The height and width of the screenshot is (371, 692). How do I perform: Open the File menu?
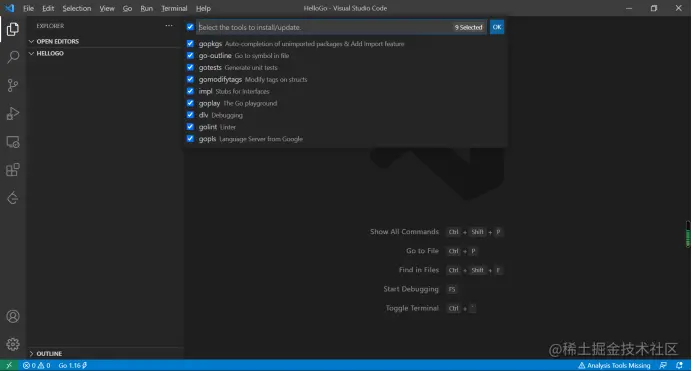pos(28,8)
